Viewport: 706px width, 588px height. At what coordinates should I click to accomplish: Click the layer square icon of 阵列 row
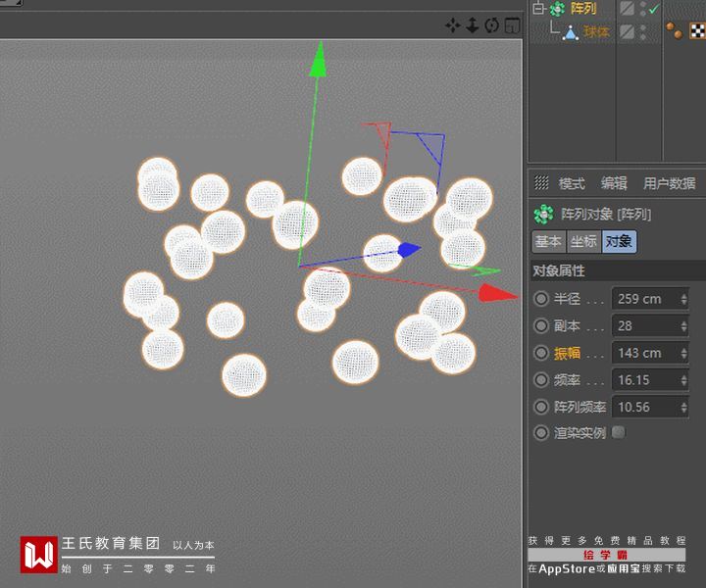(x=627, y=8)
